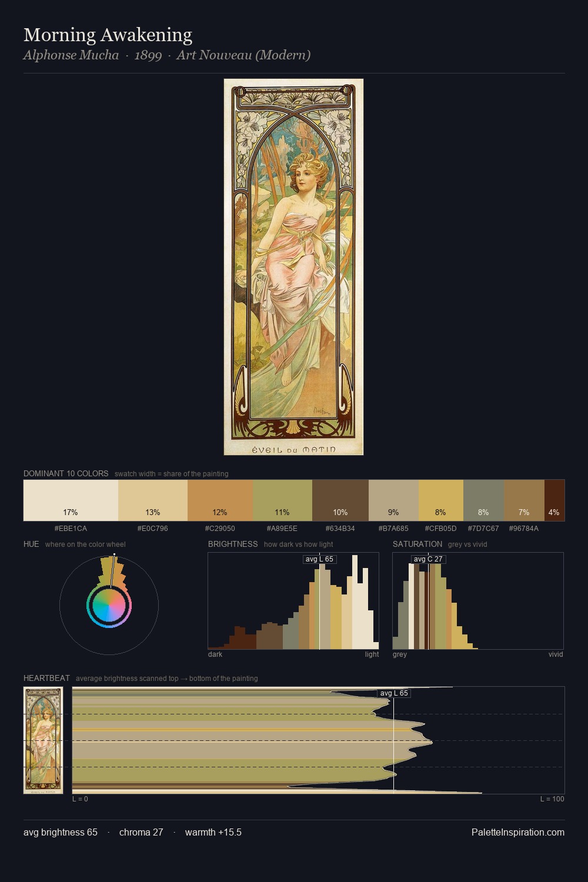Click the hex code text '#CFB05D'

tap(441, 529)
